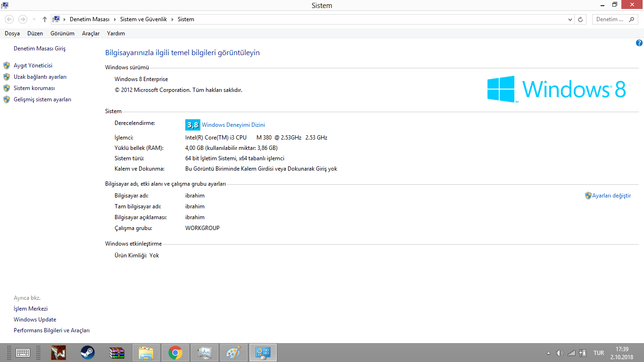Click the shield icon beside Sistem koruması

[x=7, y=88]
